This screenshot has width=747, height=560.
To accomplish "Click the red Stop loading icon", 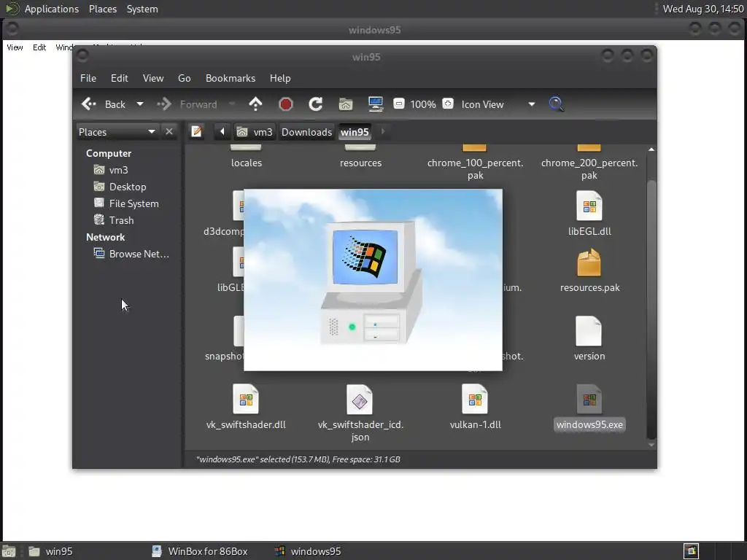I will click(285, 104).
